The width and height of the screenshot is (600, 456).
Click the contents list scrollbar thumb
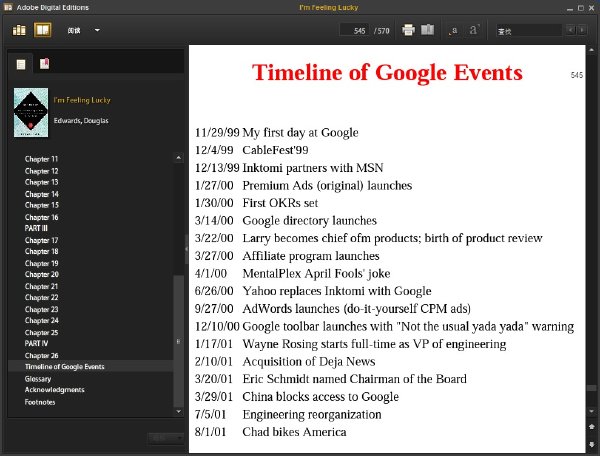[x=178, y=341]
